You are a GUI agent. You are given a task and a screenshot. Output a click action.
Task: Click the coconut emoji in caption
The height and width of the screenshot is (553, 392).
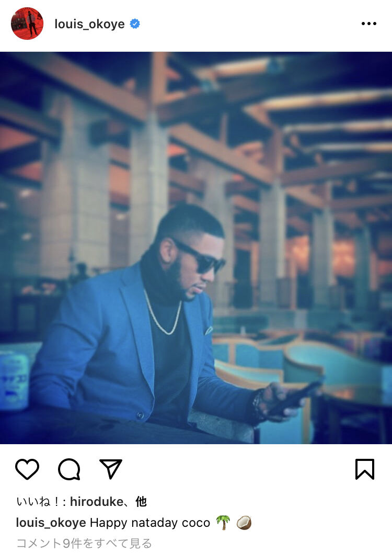point(244,522)
